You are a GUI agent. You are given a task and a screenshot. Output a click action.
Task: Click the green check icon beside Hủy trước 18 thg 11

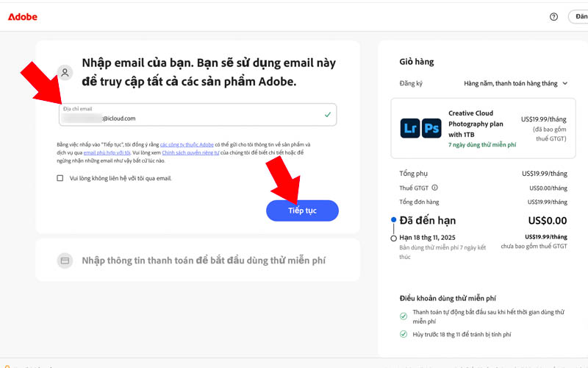404,334
